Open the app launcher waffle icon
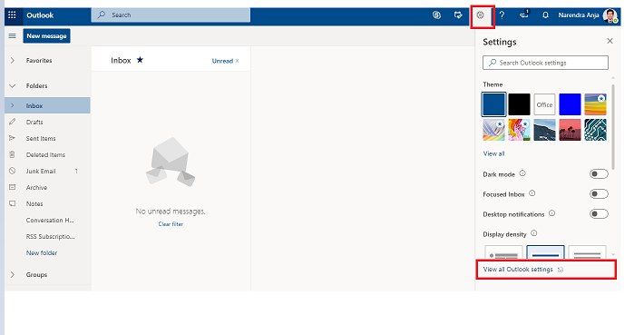 click(x=12, y=15)
